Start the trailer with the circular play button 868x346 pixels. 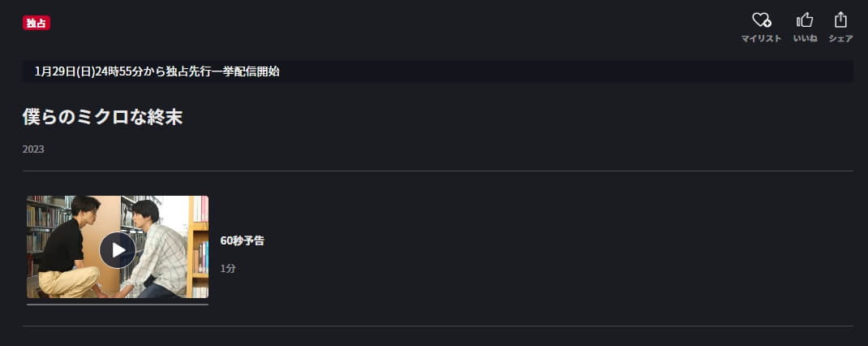tap(118, 250)
